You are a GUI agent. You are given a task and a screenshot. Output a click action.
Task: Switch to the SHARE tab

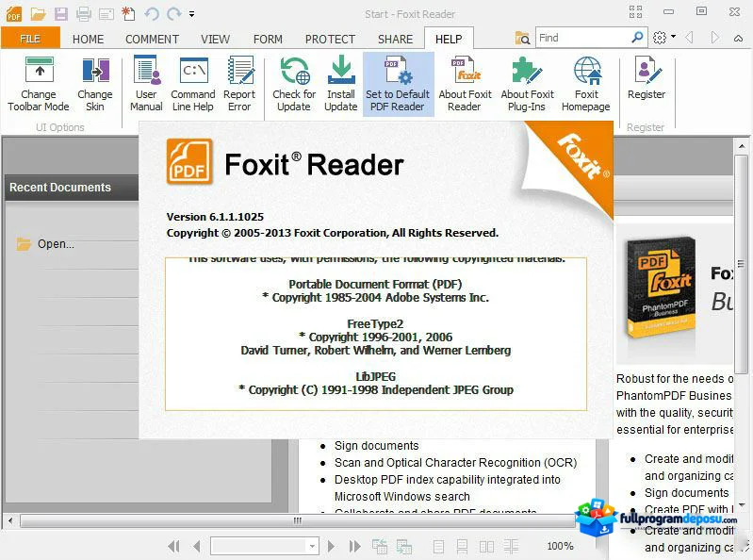(x=395, y=39)
